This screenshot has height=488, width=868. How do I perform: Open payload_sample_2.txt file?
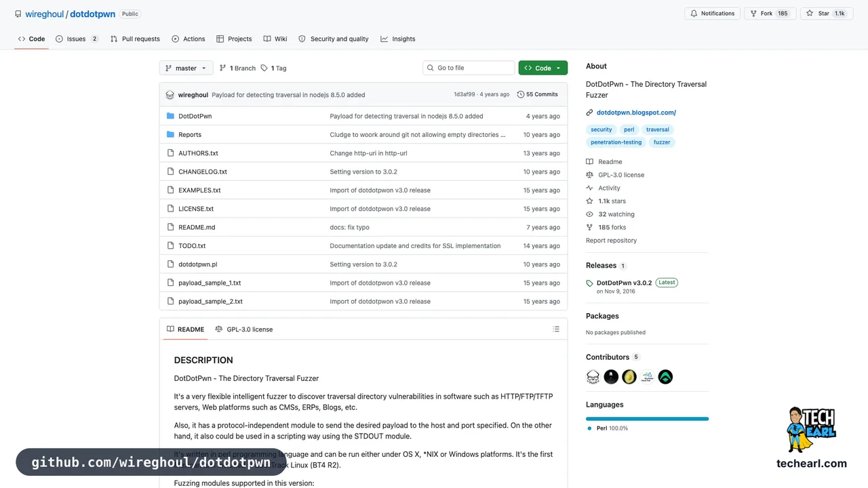(x=210, y=302)
